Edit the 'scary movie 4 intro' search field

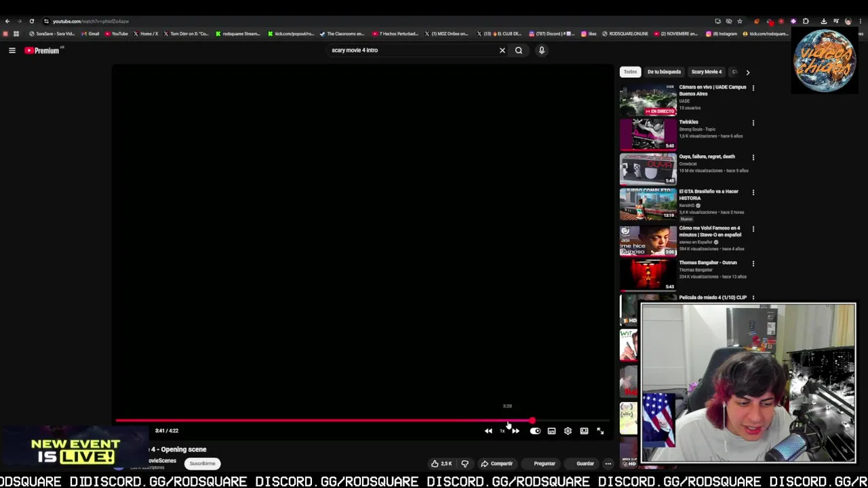coord(412,50)
